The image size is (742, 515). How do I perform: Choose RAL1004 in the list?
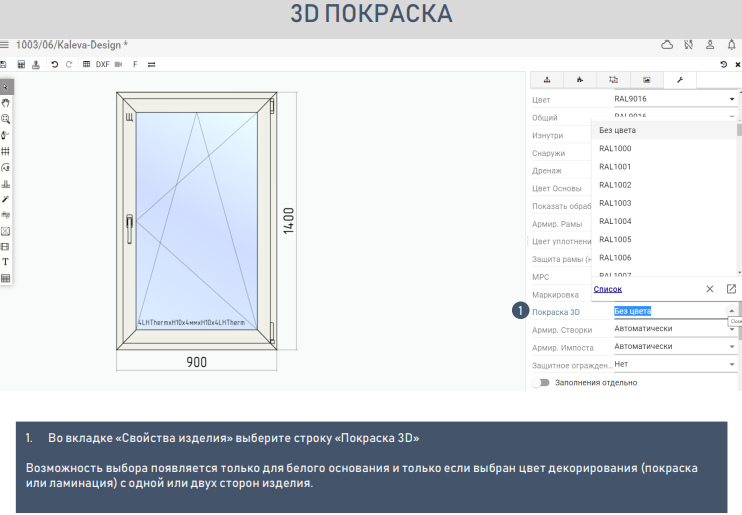click(664, 221)
